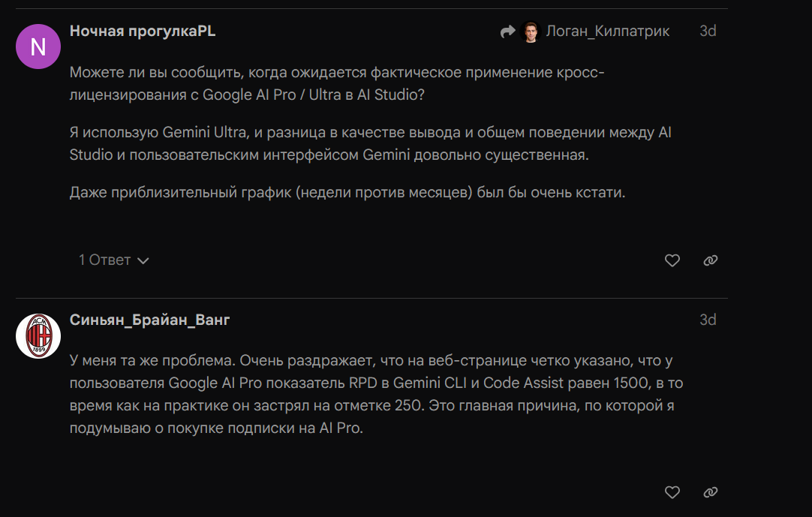
Task: Like the post by Ночная прогулкаPL
Action: pos(672,260)
